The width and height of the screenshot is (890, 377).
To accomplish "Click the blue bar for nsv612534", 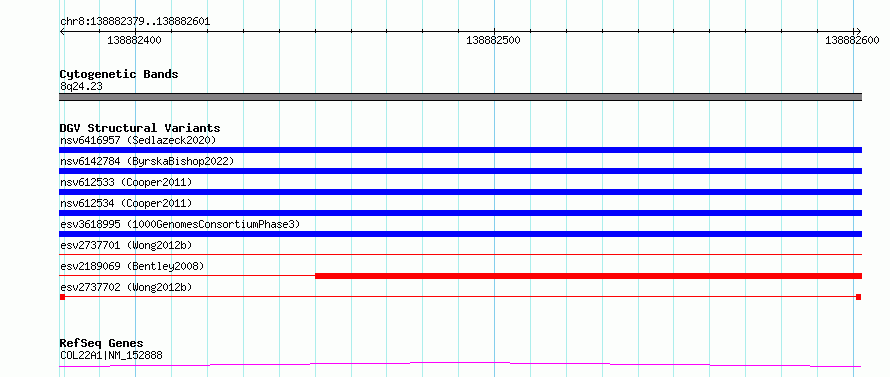I will 461,213.
